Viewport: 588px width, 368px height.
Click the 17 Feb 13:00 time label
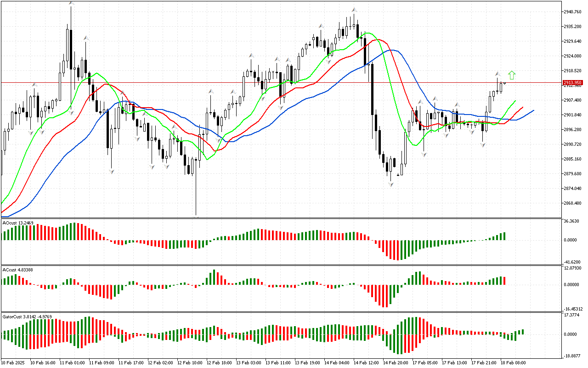point(454,363)
